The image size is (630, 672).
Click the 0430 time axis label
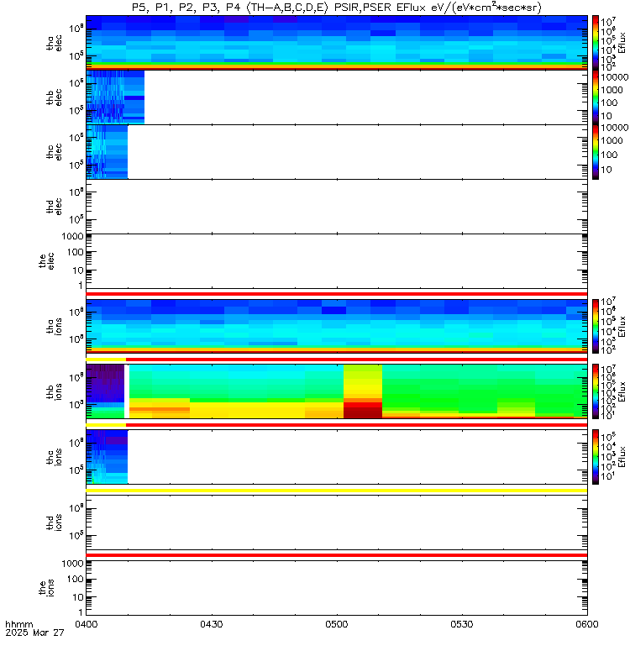(212, 624)
